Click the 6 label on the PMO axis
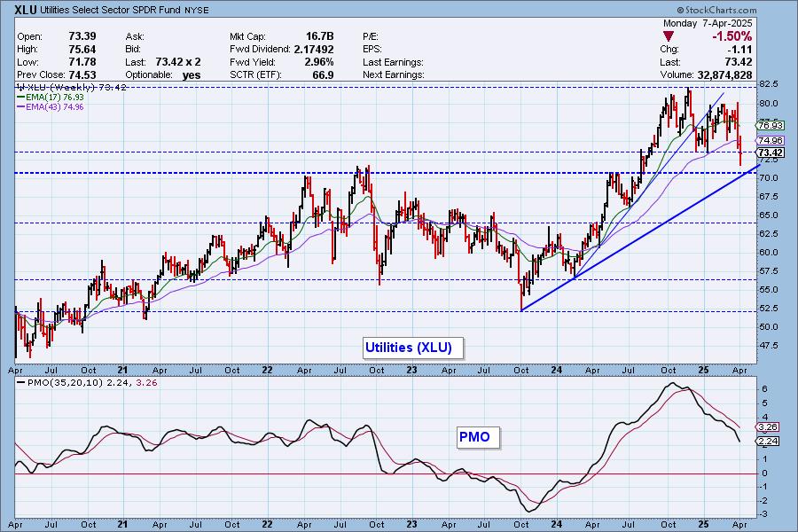Image resolution: width=798 pixels, height=532 pixels. pos(764,389)
